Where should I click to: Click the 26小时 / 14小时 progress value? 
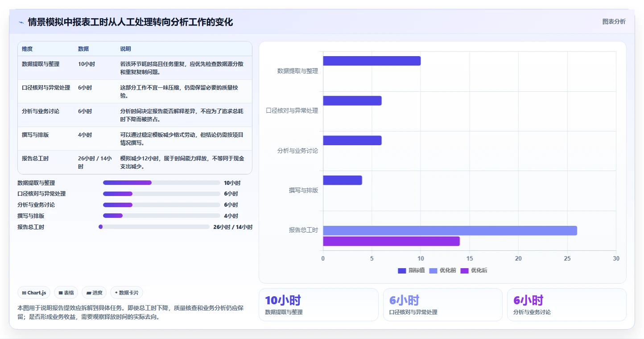233,227
